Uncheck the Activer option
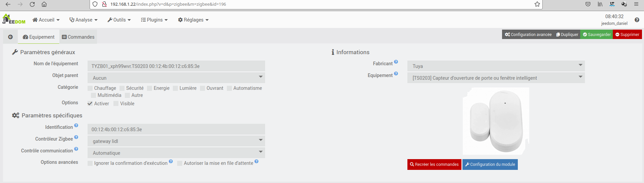The width and height of the screenshot is (644, 183). click(90, 104)
